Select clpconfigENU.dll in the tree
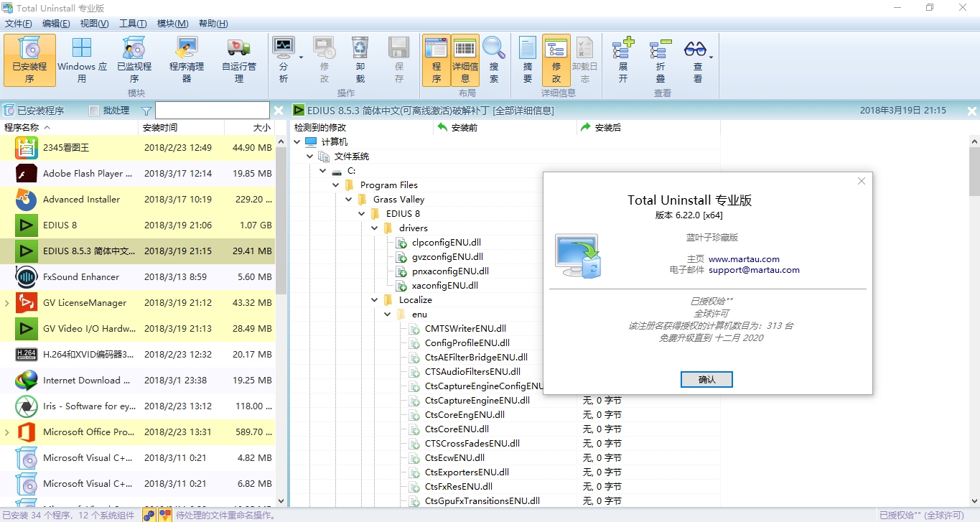This screenshot has height=522, width=980. (x=446, y=243)
